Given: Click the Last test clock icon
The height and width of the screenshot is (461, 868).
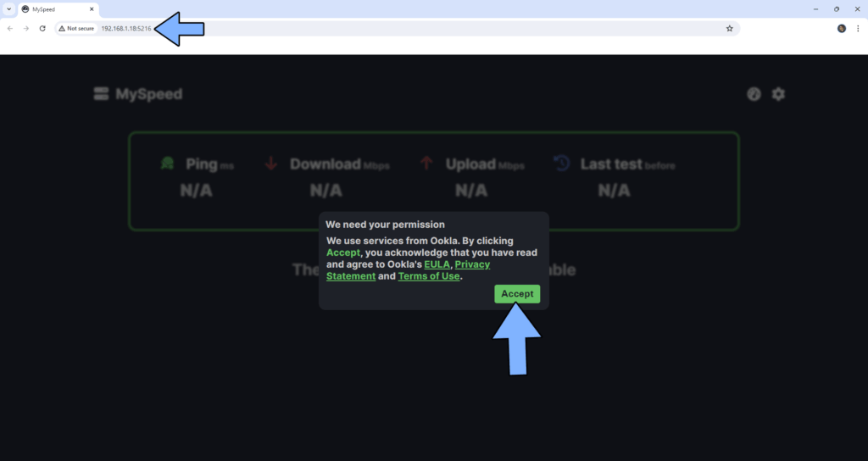Looking at the screenshot, I should 562,164.
